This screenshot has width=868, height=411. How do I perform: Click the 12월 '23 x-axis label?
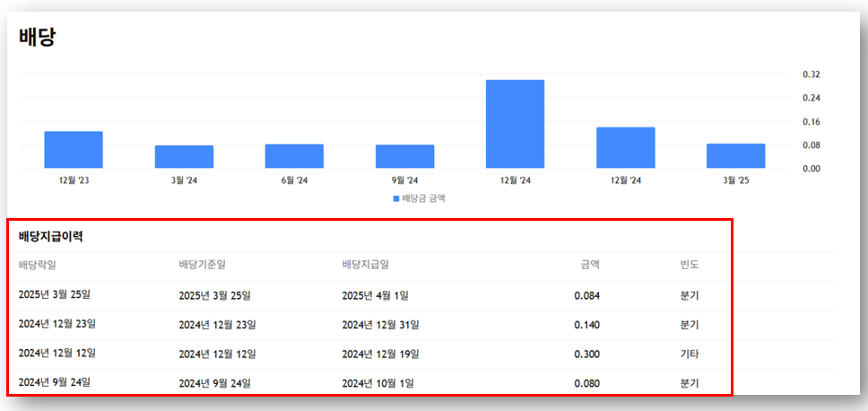pyautogui.click(x=74, y=180)
